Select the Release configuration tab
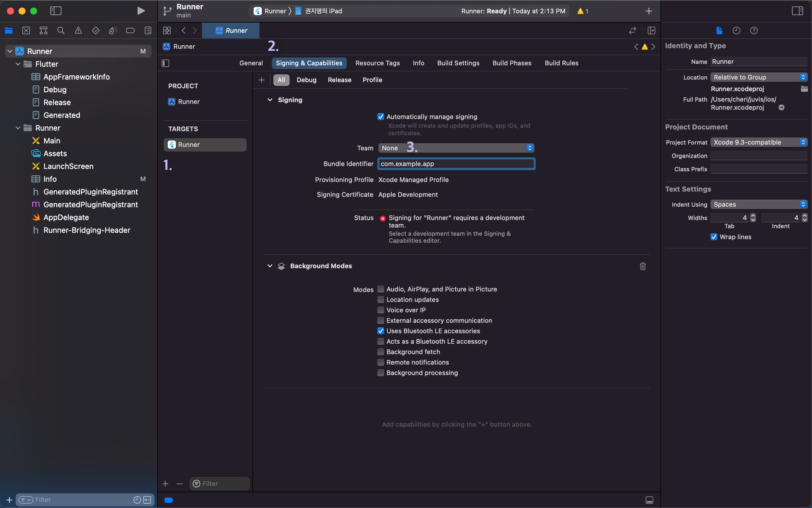Image resolution: width=812 pixels, height=508 pixels. [340, 80]
